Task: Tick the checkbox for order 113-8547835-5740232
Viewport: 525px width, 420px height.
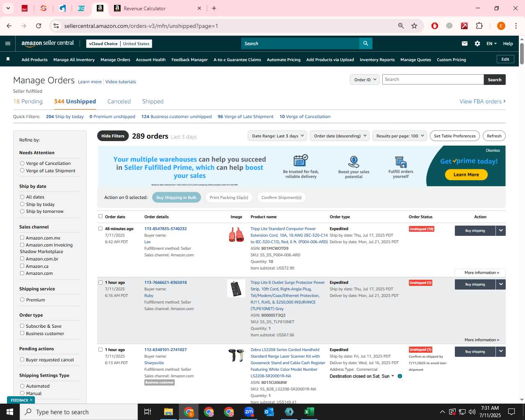Action: click(x=100, y=228)
